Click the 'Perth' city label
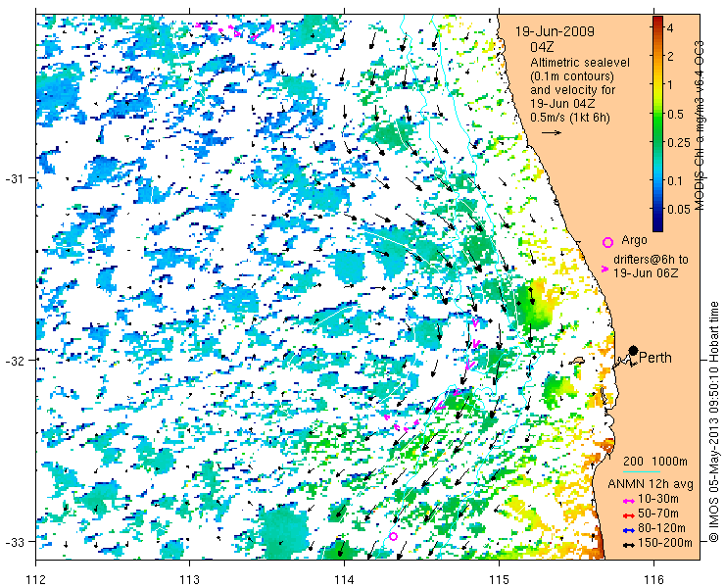 pyautogui.click(x=655, y=358)
